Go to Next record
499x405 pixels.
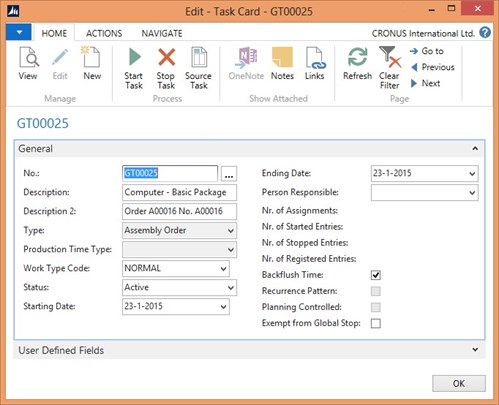pos(426,83)
